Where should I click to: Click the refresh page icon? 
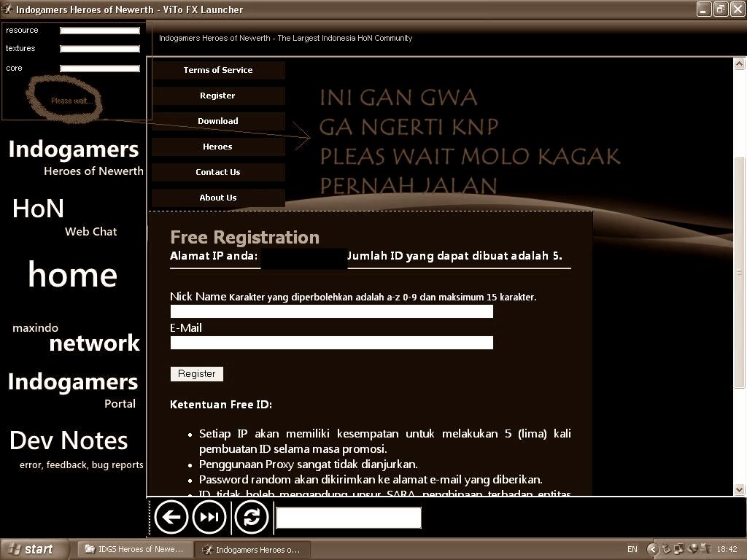pos(252,517)
